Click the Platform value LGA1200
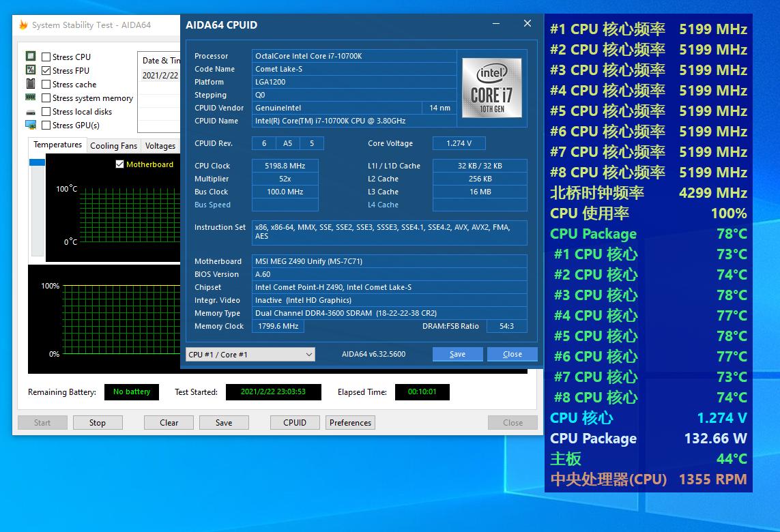780x532 pixels. (354, 82)
